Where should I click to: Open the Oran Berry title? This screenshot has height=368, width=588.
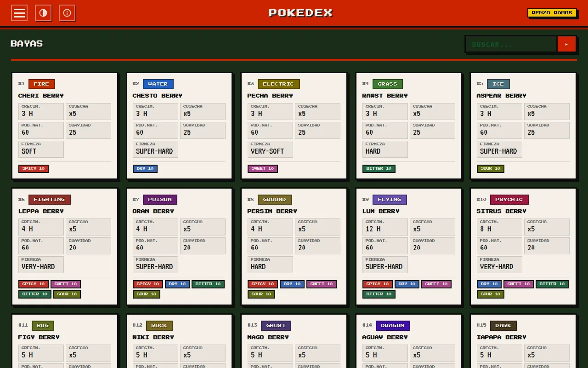coord(153,211)
